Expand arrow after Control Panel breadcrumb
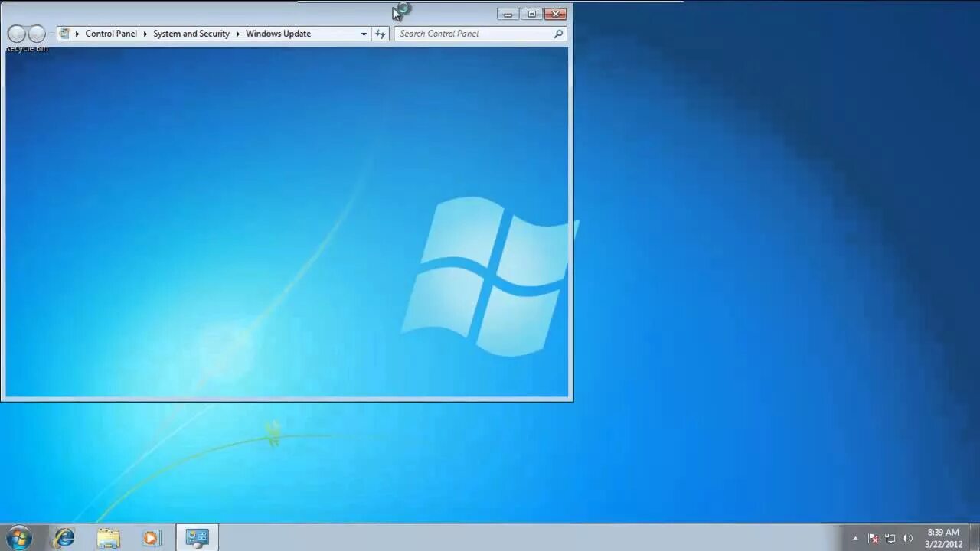 145,34
